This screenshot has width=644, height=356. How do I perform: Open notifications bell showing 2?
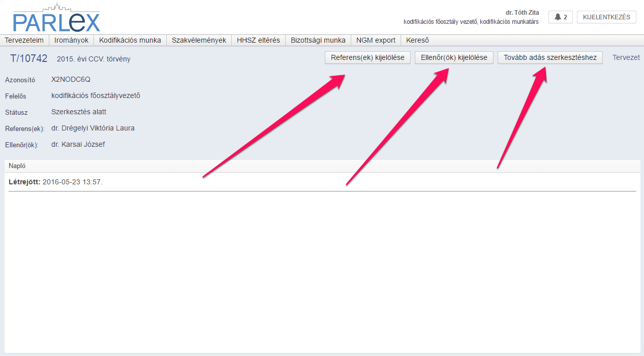pyautogui.click(x=561, y=17)
